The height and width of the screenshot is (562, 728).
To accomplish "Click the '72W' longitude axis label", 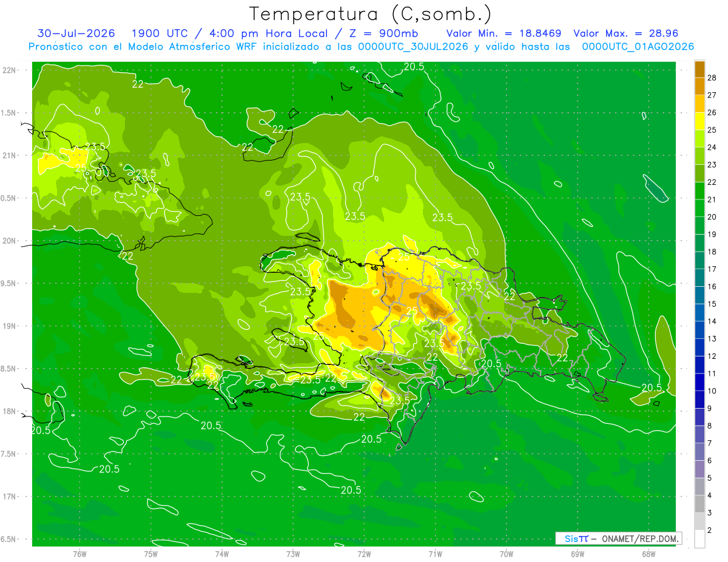I will coord(364,554).
